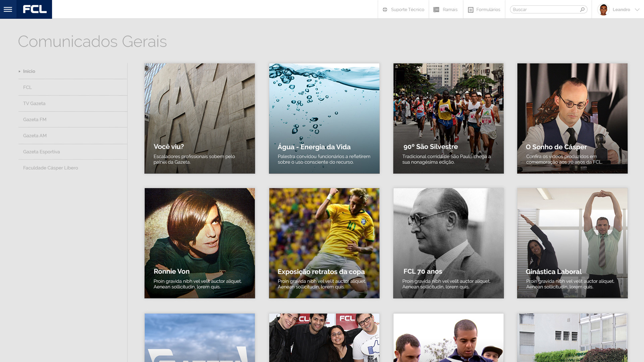Click text 'Tradicional corrida de São Paulo chega'
The height and width of the screenshot is (362, 644).
point(444,157)
